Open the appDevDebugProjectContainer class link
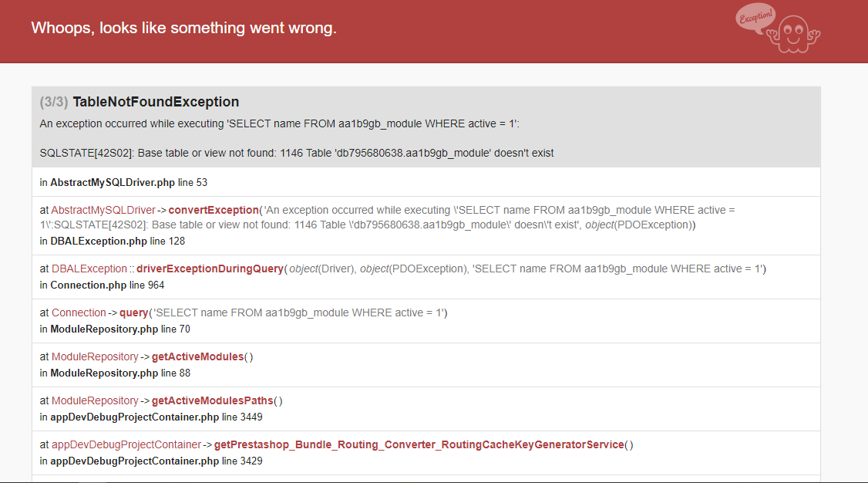Image resolution: width=868 pixels, height=483 pixels. coord(126,444)
